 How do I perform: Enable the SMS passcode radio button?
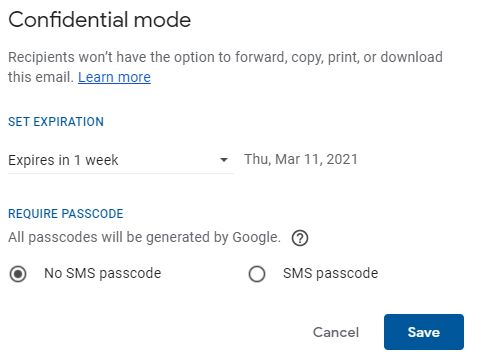pyautogui.click(x=257, y=274)
